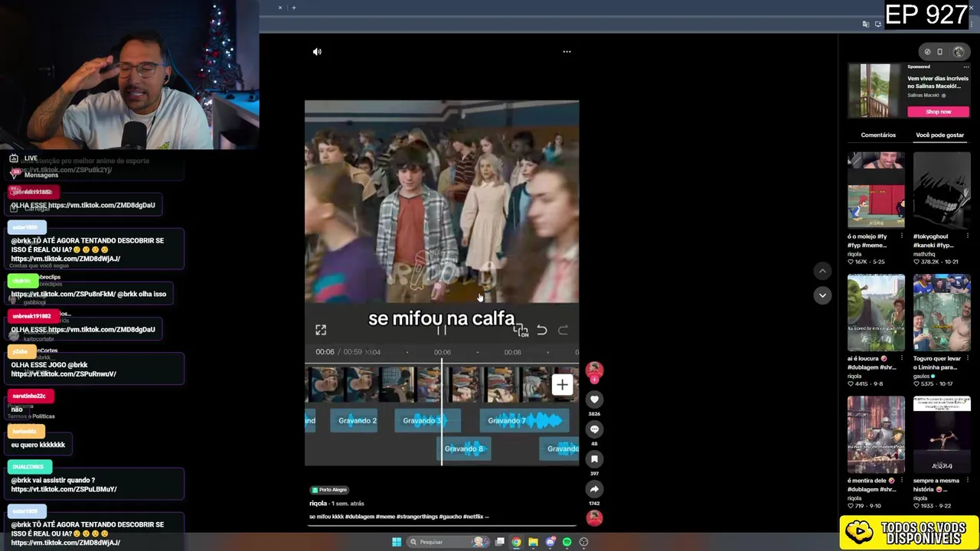
Task: Open the 'é mentira dele' video thumbnail
Action: pyautogui.click(x=876, y=435)
